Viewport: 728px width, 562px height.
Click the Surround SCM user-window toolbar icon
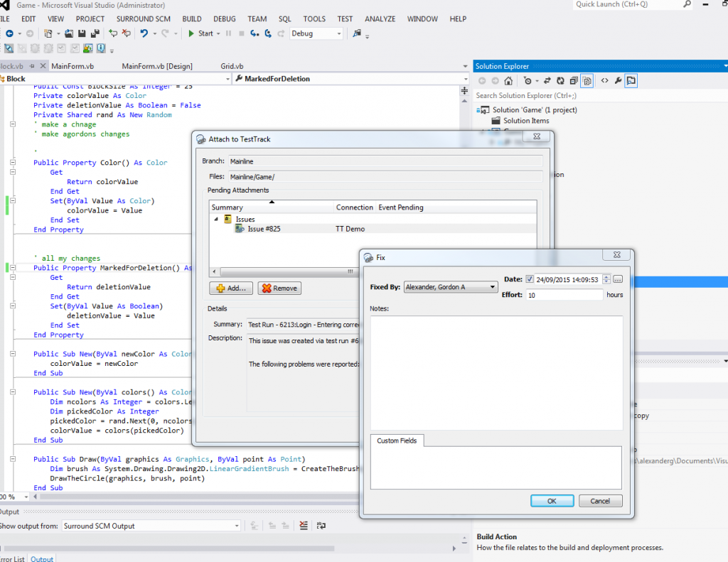point(88,48)
